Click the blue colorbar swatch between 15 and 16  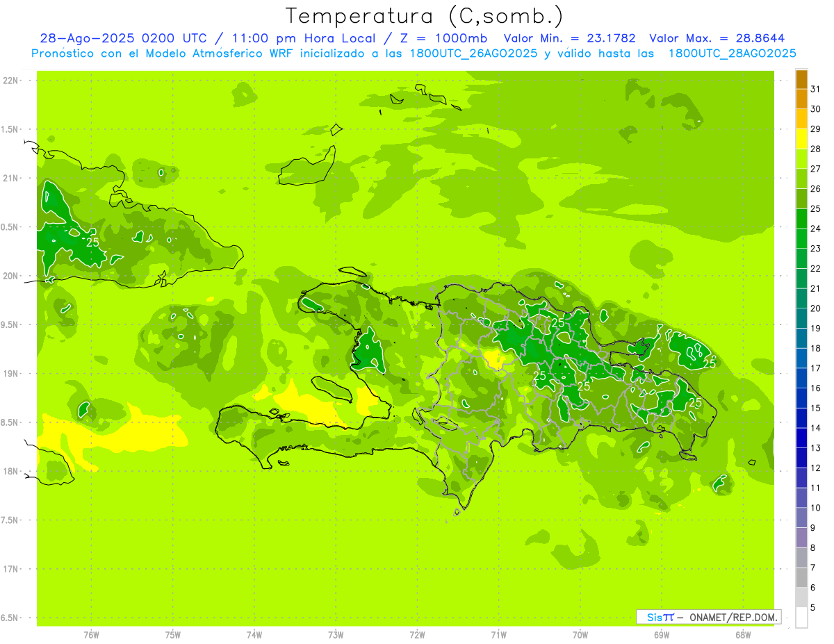(801, 398)
